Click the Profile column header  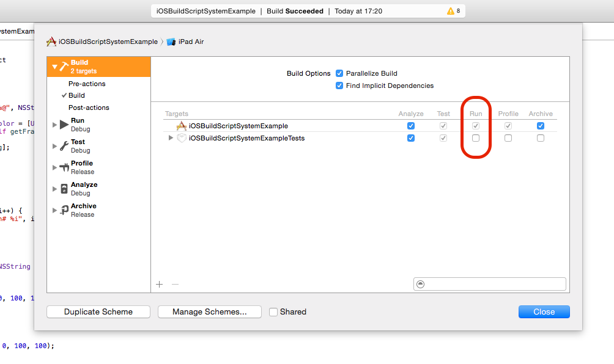508,114
